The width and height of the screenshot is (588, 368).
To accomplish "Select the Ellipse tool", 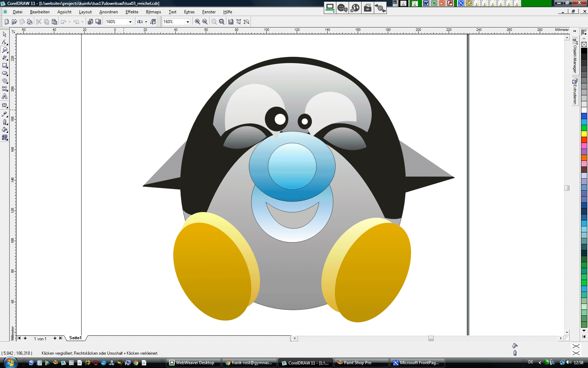I will (x=5, y=73).
